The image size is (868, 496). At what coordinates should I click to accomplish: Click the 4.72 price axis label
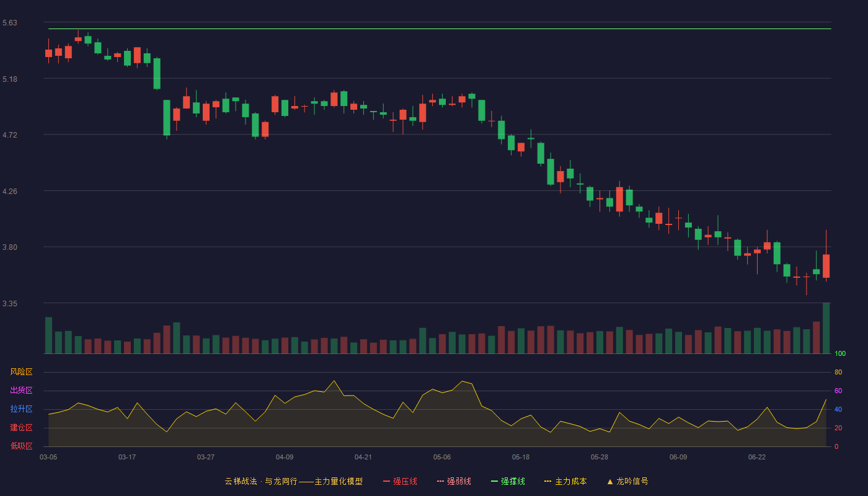[x=10, y=135]
